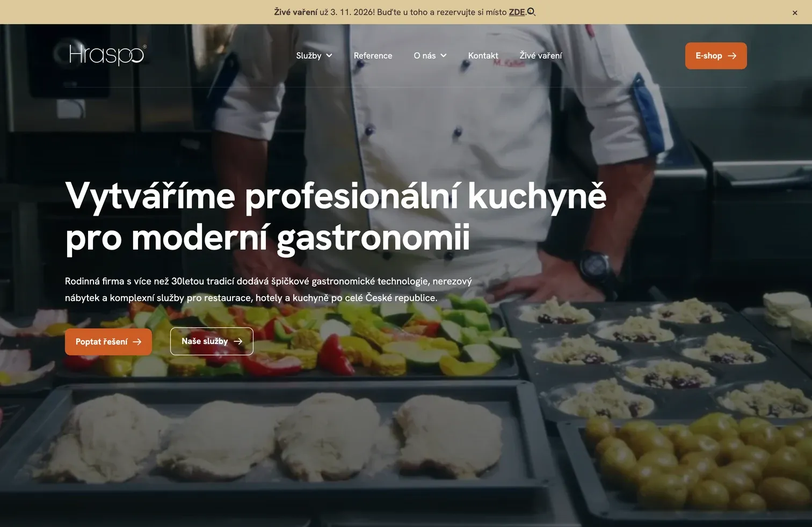Screen dimensions: 812x527
Task: Open the E-shop button
Action: click(x=716, y=56)
